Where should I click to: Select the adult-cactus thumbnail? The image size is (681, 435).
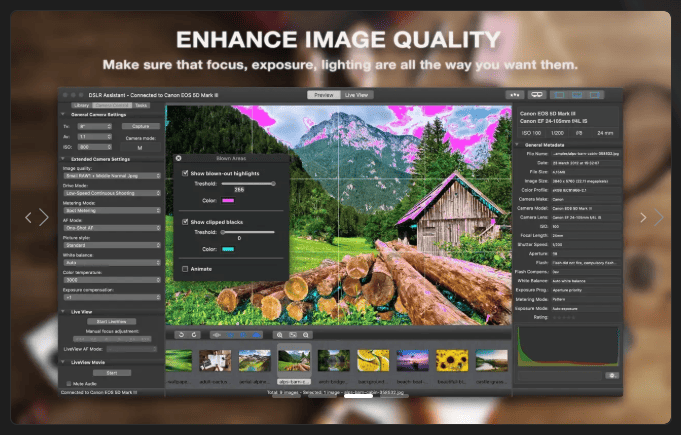point(215,360)
